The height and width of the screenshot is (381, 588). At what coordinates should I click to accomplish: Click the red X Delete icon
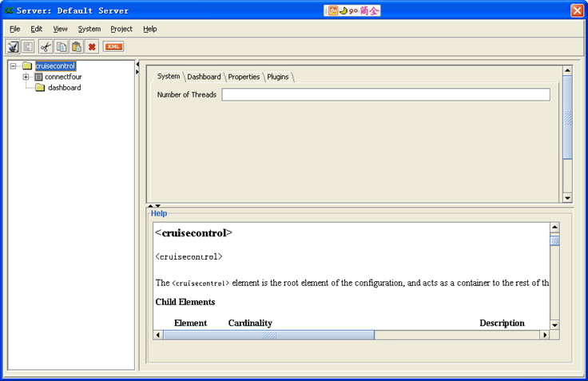pos(92,47)
